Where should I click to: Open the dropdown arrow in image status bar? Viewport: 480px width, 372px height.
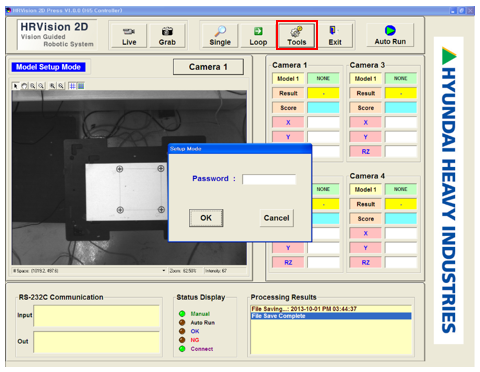[164, 271]
